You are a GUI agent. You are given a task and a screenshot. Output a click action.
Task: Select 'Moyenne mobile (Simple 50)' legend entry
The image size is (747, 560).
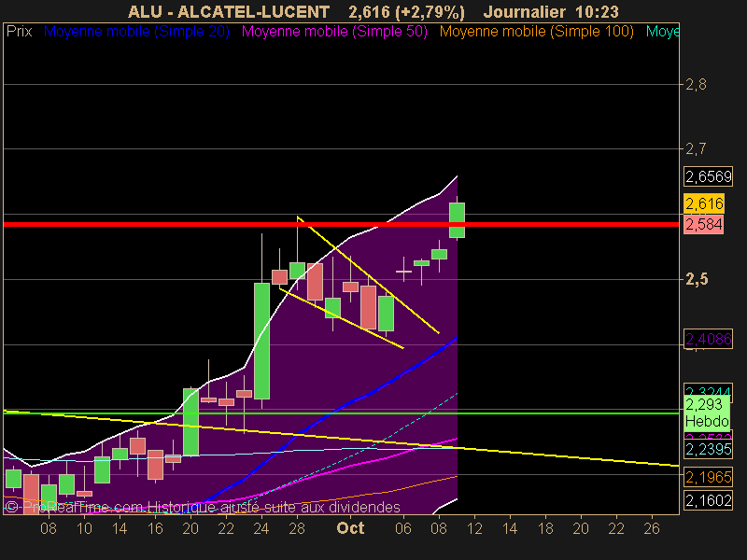pos(334,32)
